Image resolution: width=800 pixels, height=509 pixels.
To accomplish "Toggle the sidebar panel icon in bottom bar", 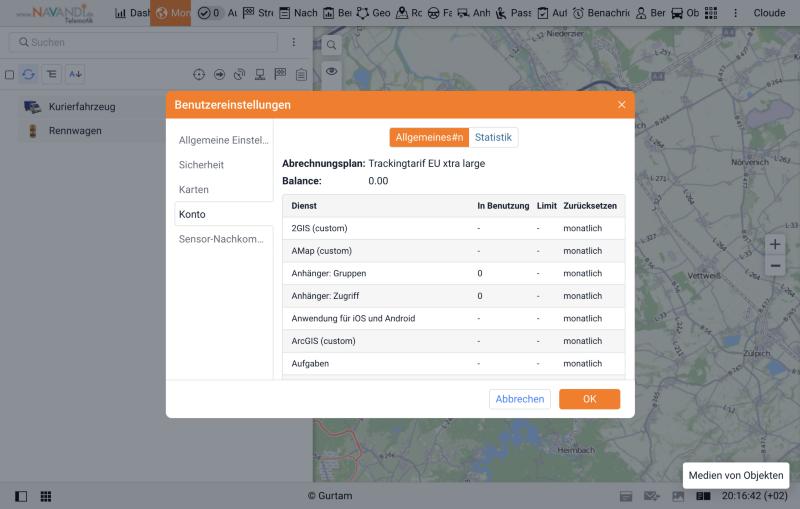I will 21,496.
